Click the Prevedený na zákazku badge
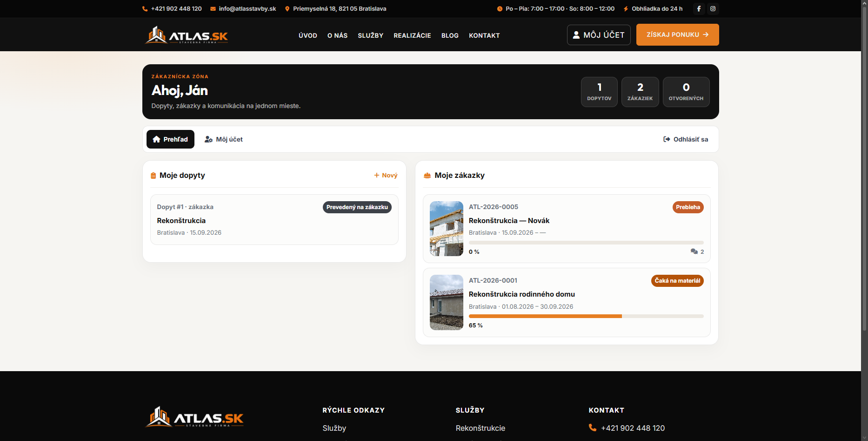Screen dimensions: 868x441 tap(357, 207)
